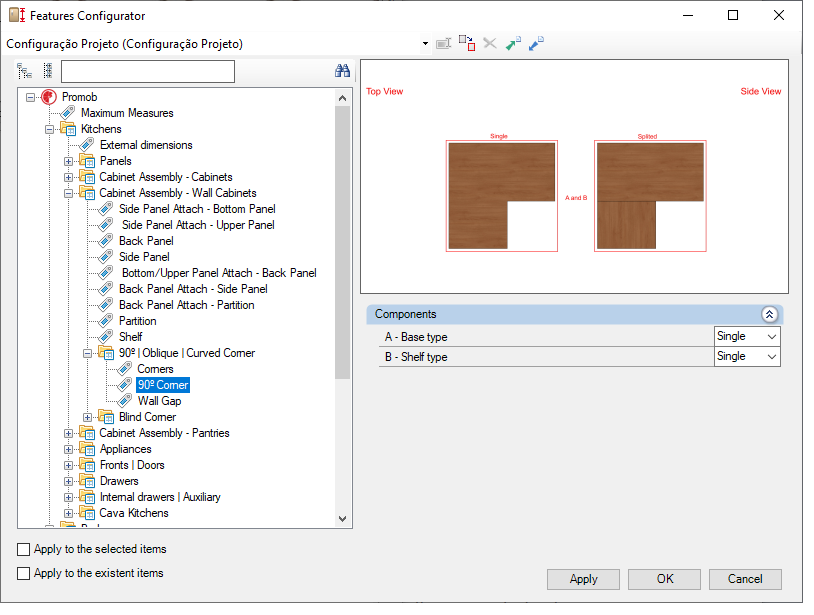814x615 pixels.
Task: Click the blue import arrow icon
Action: click(536, 44)
